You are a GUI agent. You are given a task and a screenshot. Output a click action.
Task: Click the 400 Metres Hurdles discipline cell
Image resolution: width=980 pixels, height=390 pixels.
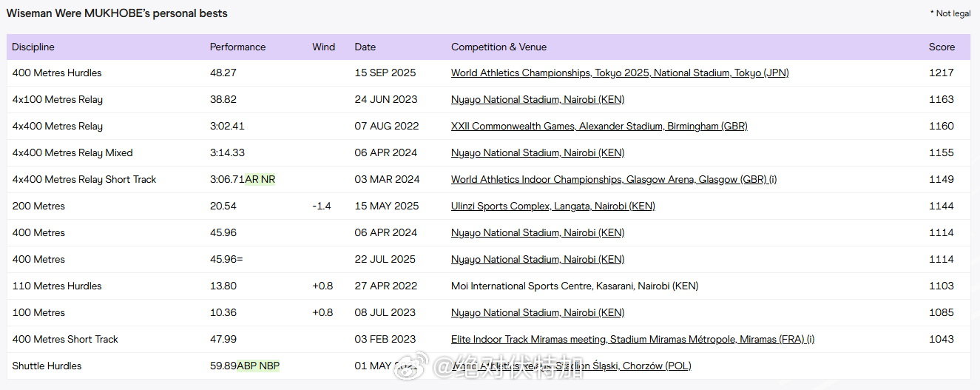(57, 73)
